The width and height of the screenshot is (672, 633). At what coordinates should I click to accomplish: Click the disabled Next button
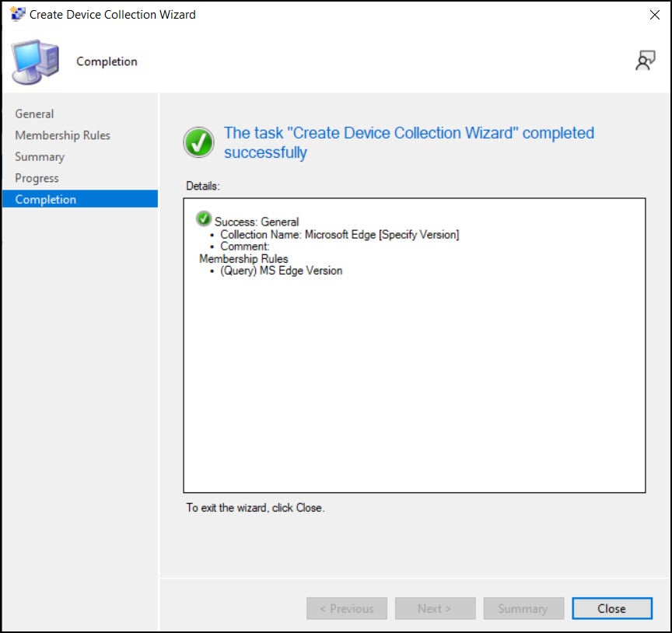click(435, 608)
